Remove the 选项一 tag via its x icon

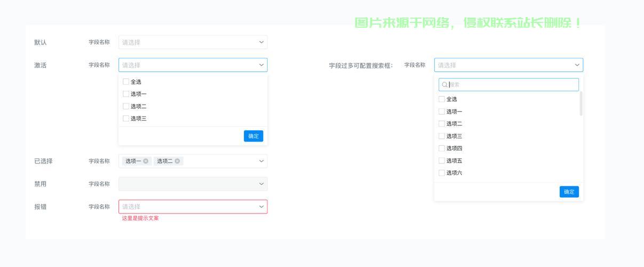(146, 161)
